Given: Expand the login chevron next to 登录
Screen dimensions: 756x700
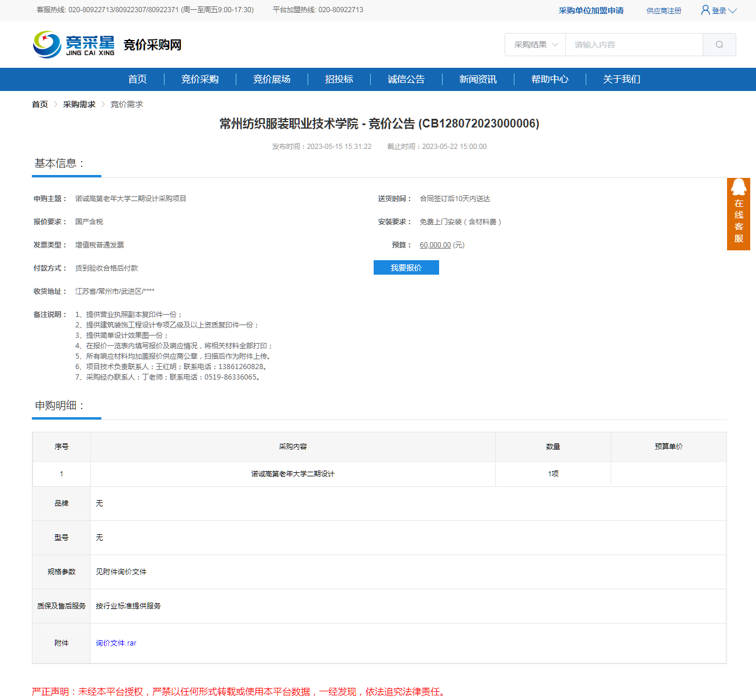Looking at the screenshot, I should point(733,11).
